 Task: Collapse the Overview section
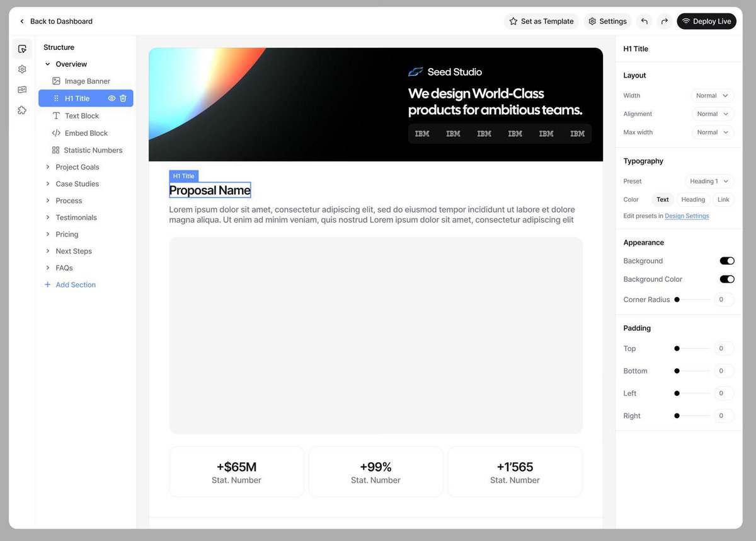[x=47, y=64]
